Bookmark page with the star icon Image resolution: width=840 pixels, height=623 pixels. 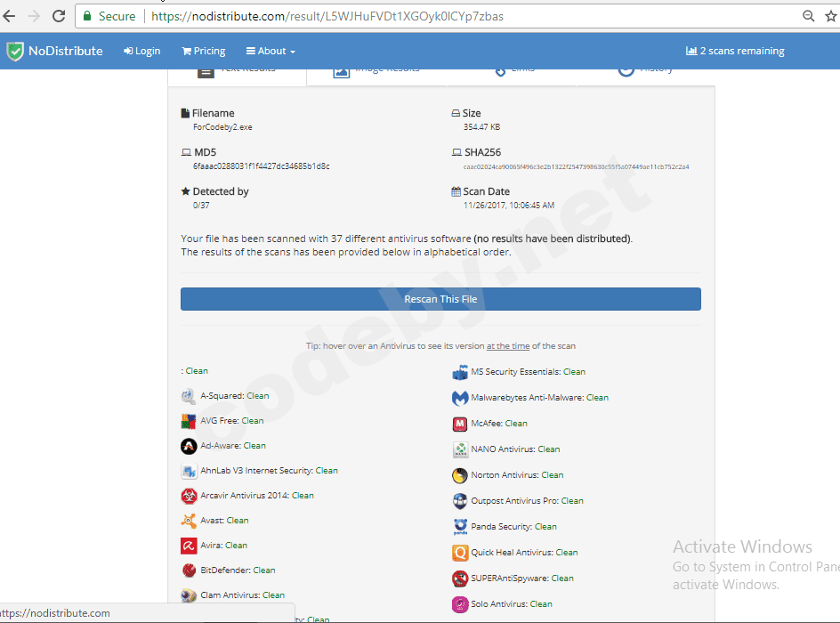[831, 16]
